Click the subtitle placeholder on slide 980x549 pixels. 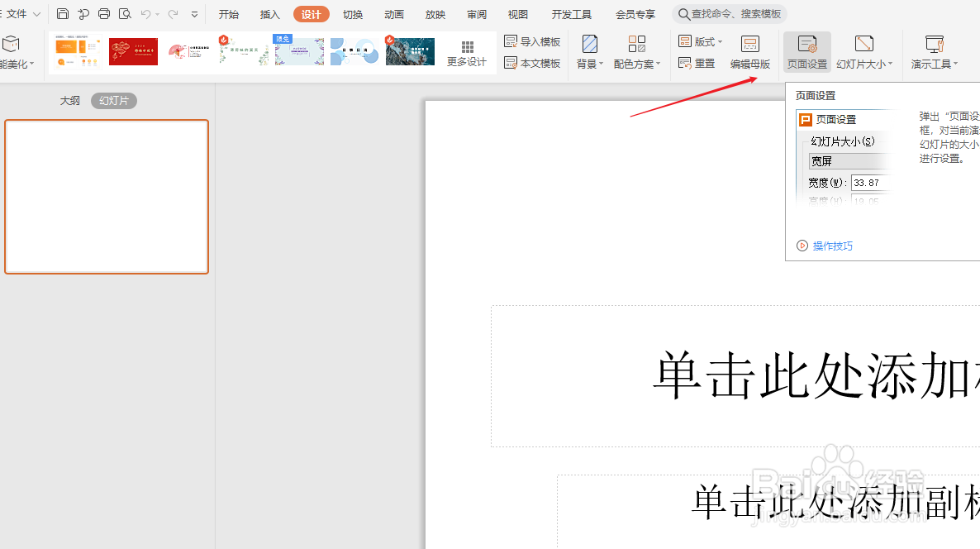pos(768,512)
